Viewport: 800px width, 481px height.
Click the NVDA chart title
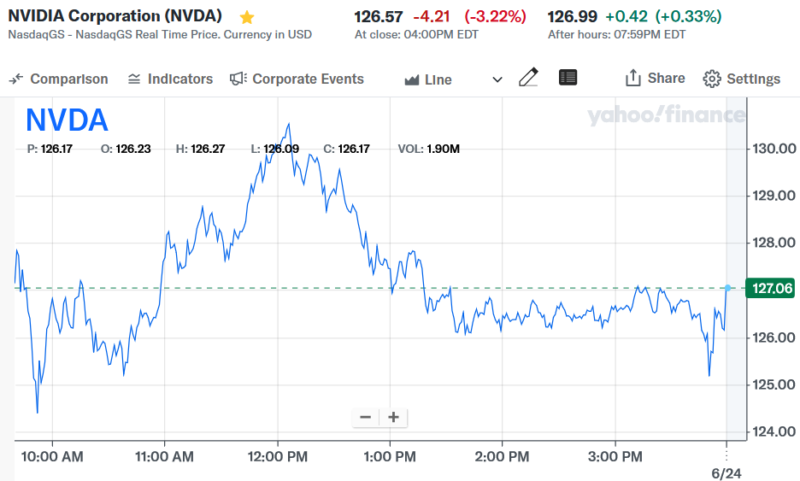click(66, 121)
